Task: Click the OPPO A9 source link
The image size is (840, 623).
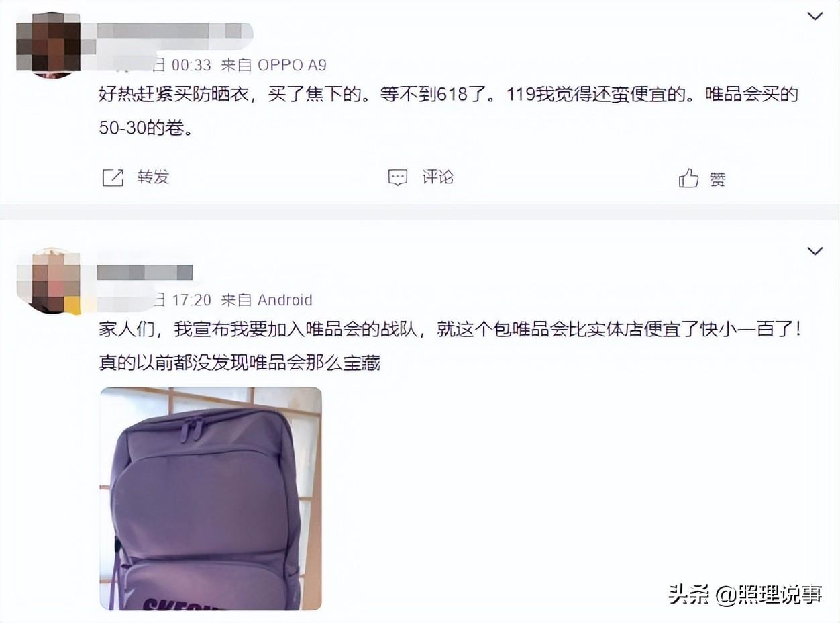Action: click(292, 64)
